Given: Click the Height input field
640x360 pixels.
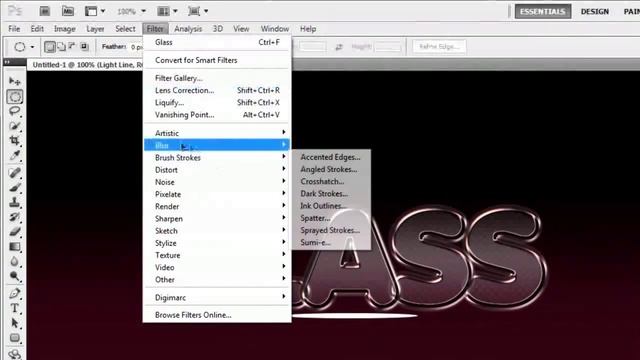Looking at the screenshot, I should tap(388, 47).
